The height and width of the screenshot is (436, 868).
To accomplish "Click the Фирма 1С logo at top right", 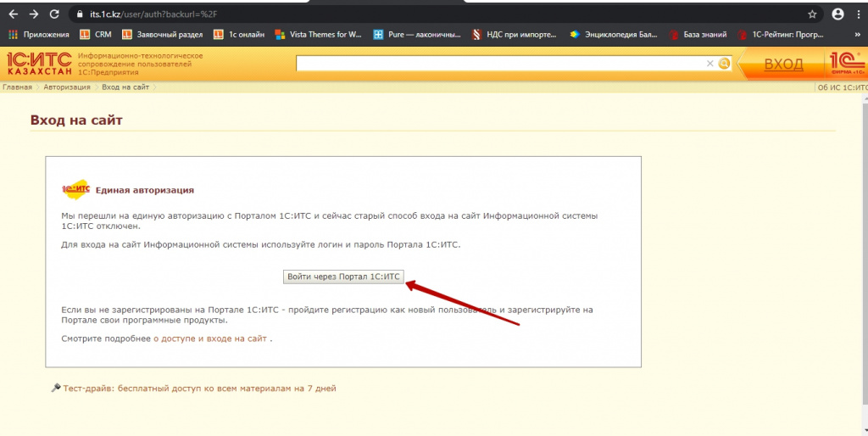I will click(x=844, y=64).
